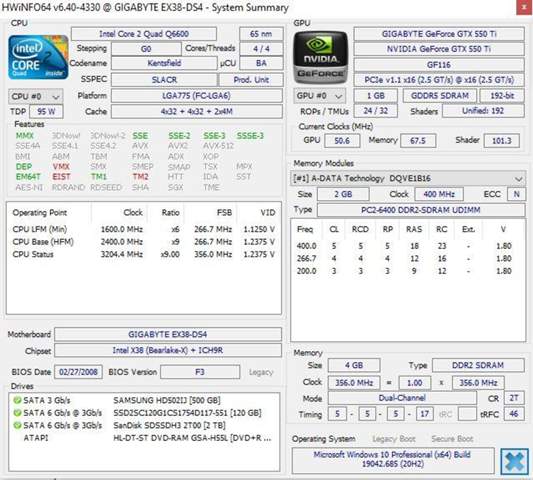Open the GPU #0 selector dropdown
The image size is (533, 480).
pos(320,96)
